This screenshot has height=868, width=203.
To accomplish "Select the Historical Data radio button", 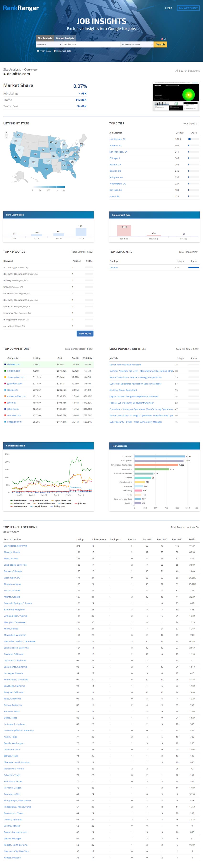I will click(x=55, y=51).
